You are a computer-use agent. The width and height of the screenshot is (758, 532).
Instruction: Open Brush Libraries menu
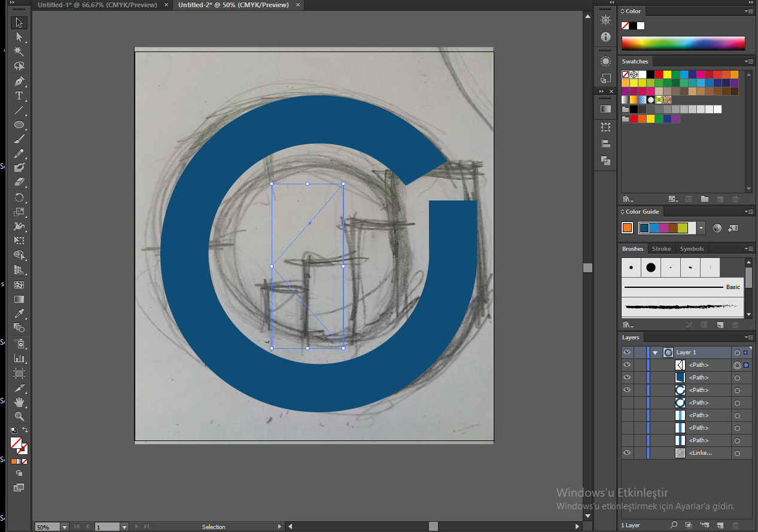(628, 325)
